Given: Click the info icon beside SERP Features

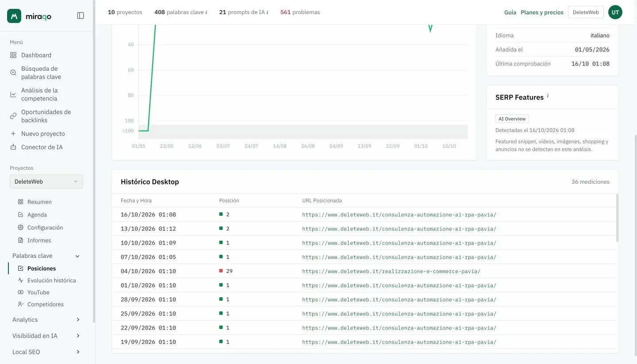Looking at the screenshot, I should [x=548, y=96].
